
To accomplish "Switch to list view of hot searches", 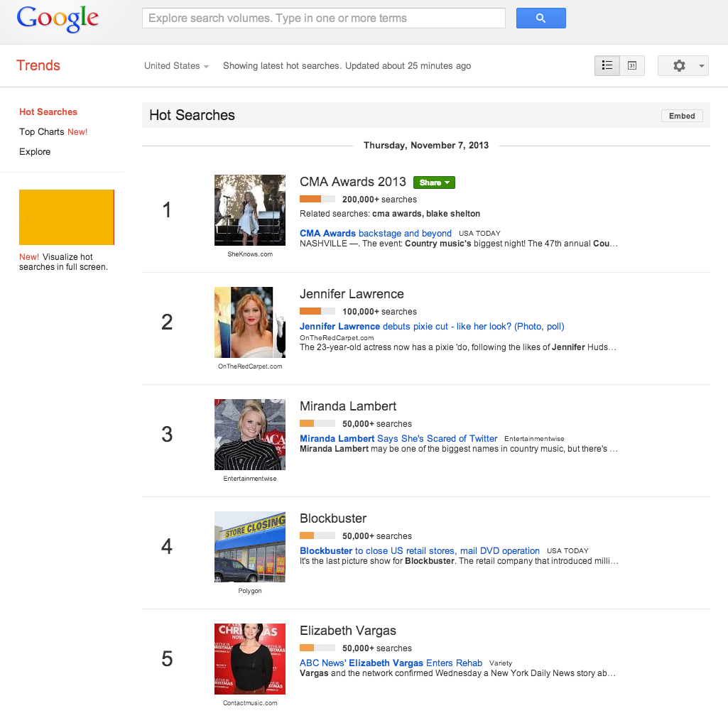I will pyautogui.click(x=607, y=65).
